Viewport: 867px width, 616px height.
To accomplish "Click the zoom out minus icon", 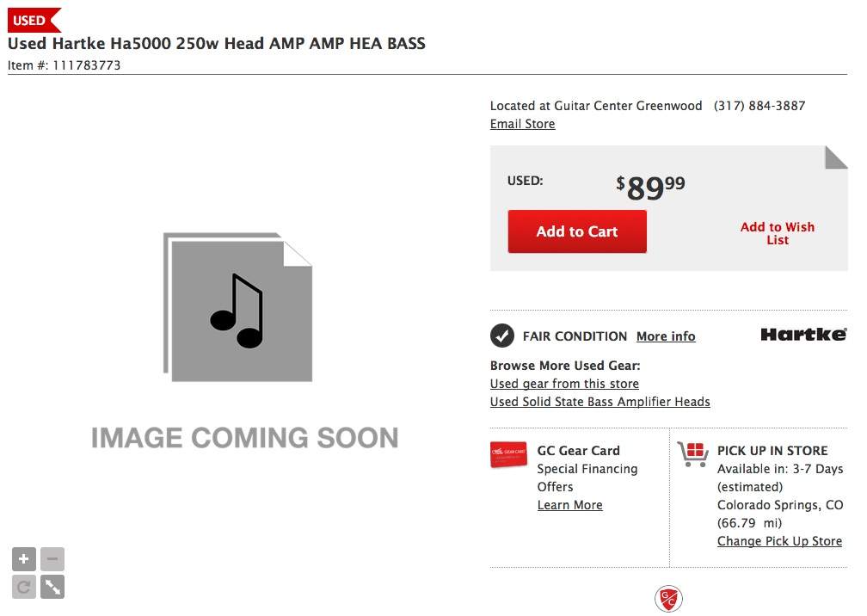I will [52, 559].
